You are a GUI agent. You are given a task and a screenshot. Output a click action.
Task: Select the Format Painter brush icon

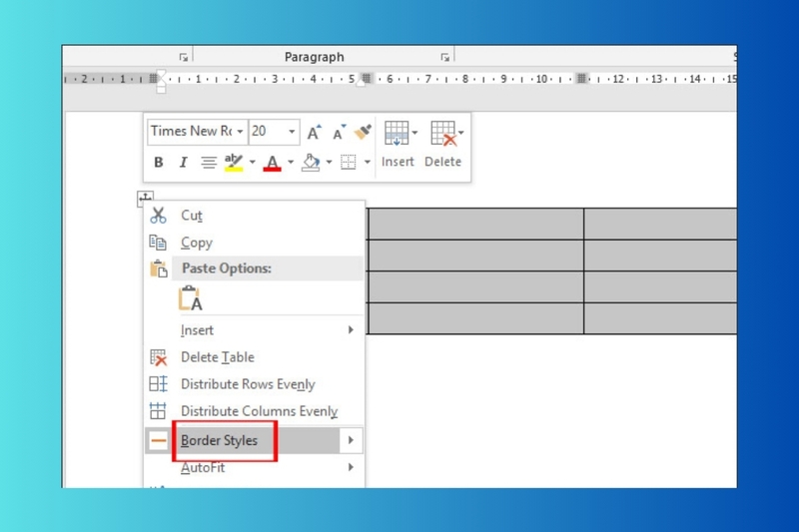363,132
